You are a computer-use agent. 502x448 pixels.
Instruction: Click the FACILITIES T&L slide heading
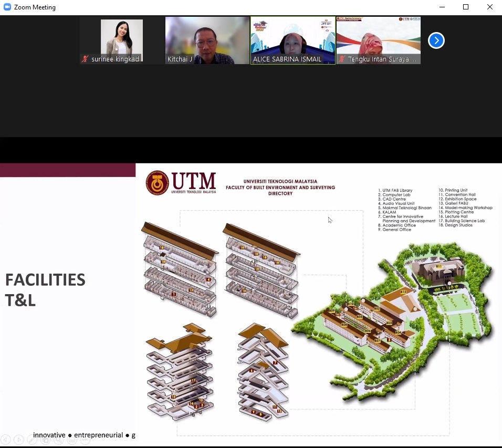pyautogui.click(x=45, y=289)
